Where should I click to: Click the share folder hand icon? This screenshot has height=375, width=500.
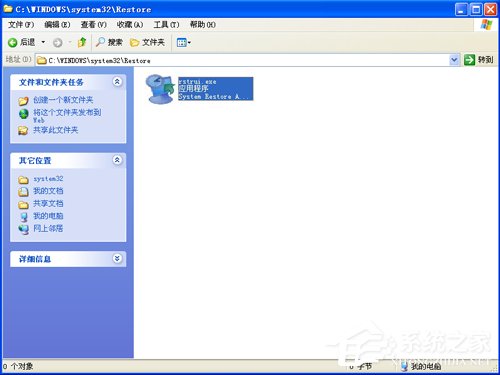click(23, 130)
